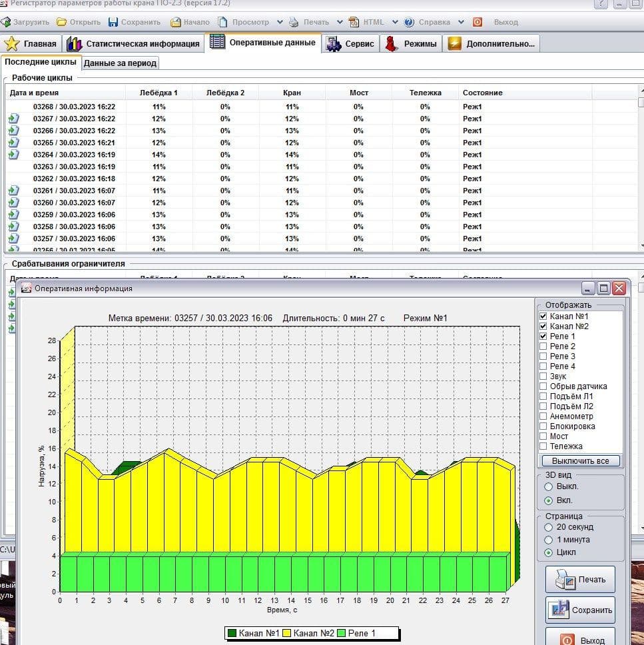Click the Печать printer toolbar icon
The width and height of the screenshot is (644, 645).
pos(294,22)
